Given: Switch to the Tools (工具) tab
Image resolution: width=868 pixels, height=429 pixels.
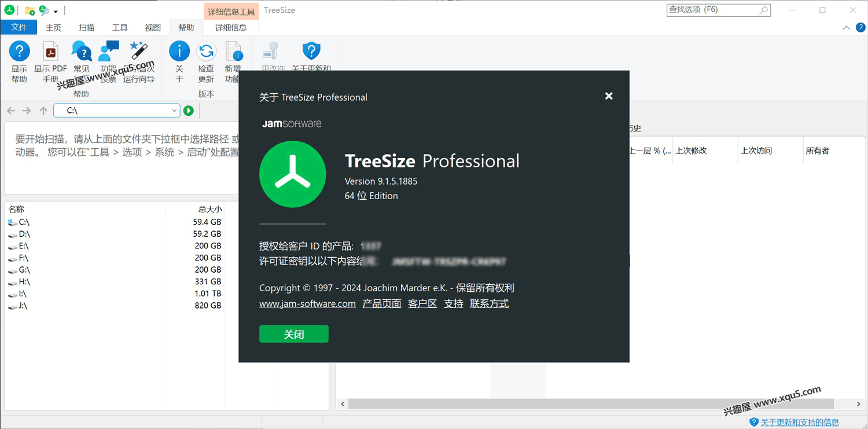Looking at the screenshot, I should click(x=120, y=27).
